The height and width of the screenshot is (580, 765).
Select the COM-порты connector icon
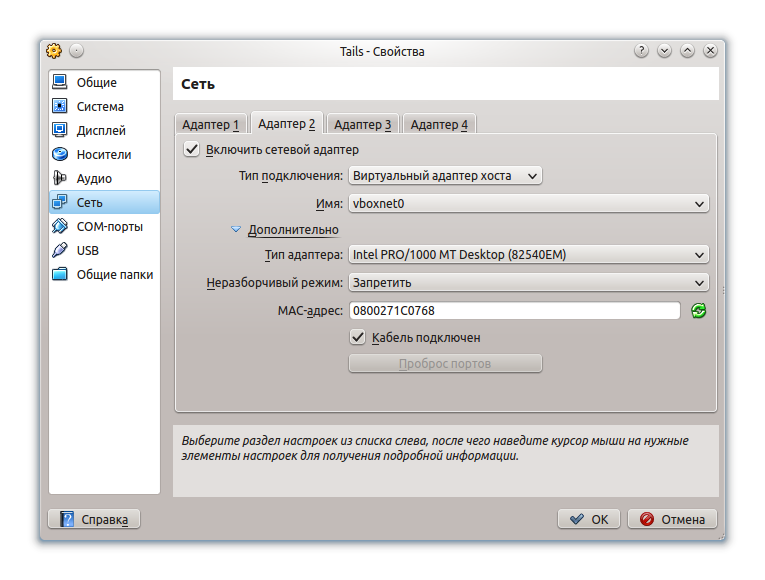click(x=60, y=226)
